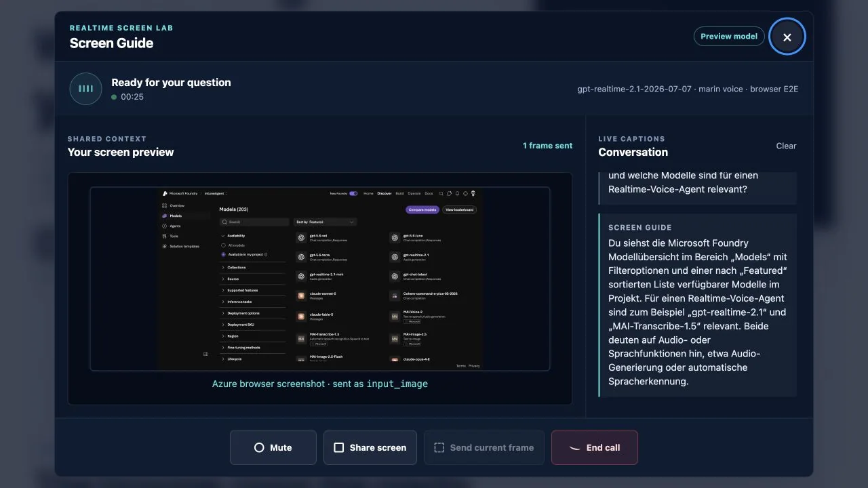
Task: End the call
Action: 595,447
